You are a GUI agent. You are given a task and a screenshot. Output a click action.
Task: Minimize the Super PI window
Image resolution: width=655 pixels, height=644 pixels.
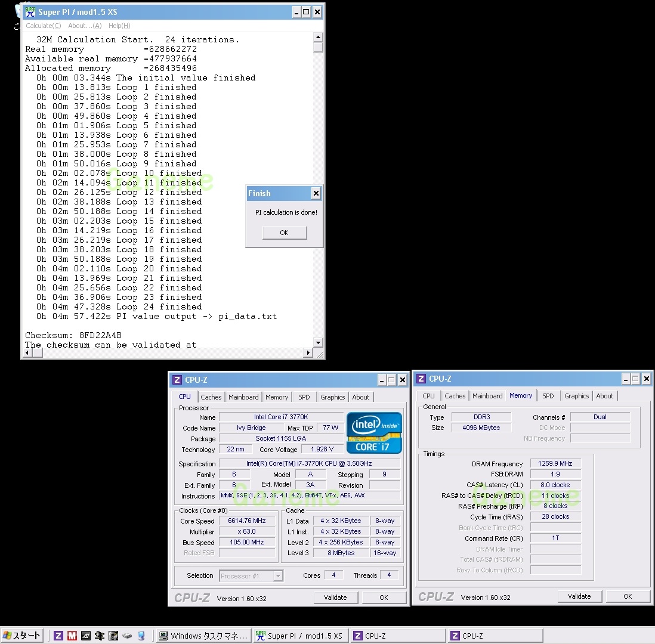click(296, 12)
